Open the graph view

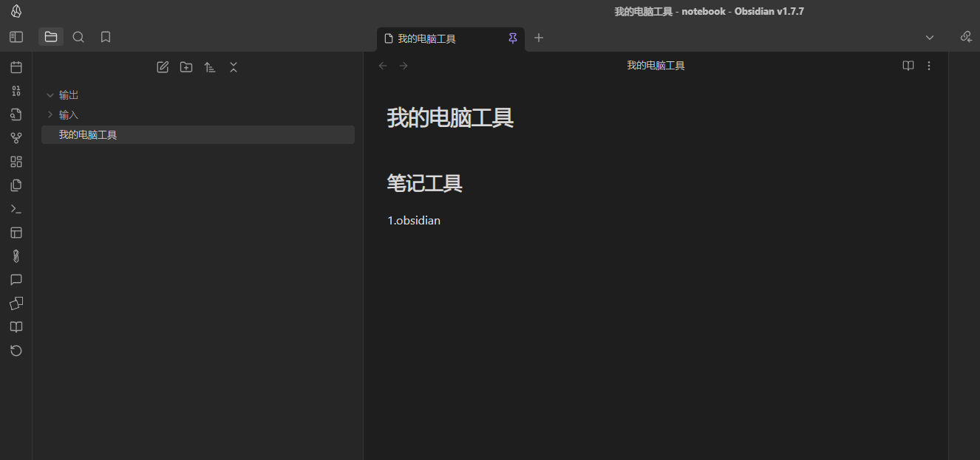point(16,138)
